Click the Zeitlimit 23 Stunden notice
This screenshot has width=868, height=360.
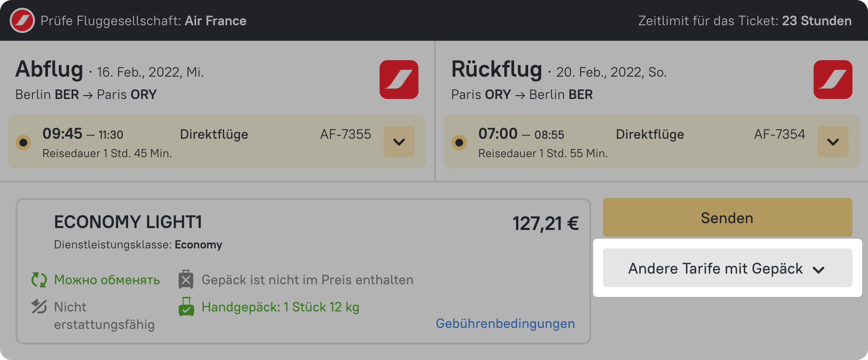pos(745,21)
